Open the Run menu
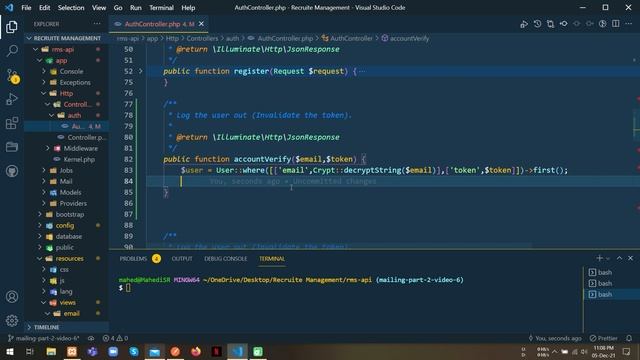Viewport: 640px width, 360px height. tap(136, 8)
